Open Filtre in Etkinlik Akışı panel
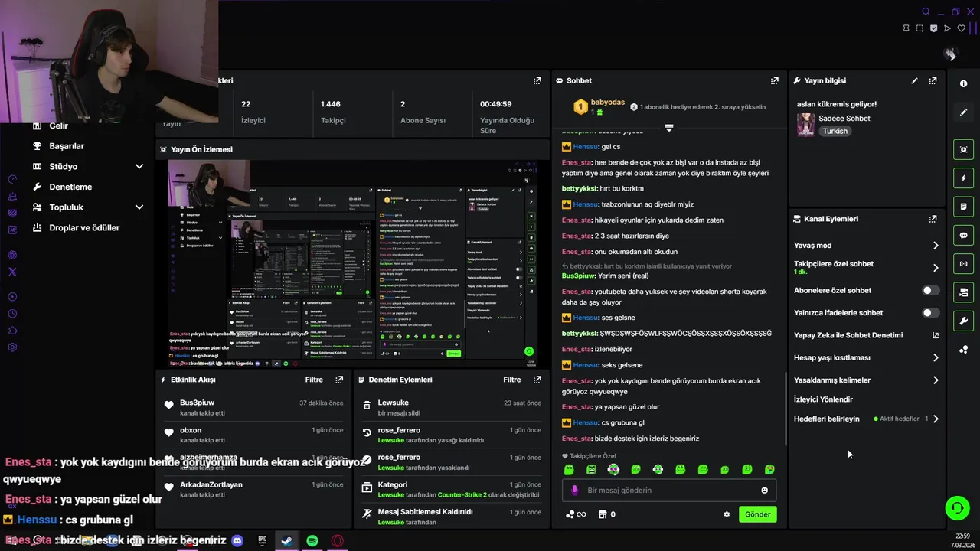Screen dimensions: 980x551 (314, 380)
